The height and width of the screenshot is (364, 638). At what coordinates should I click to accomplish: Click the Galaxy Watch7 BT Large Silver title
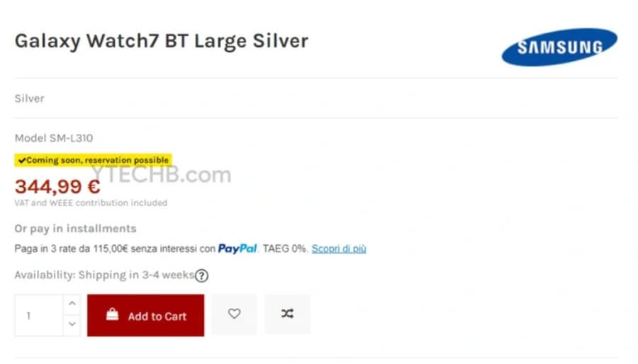coord(162,41)
